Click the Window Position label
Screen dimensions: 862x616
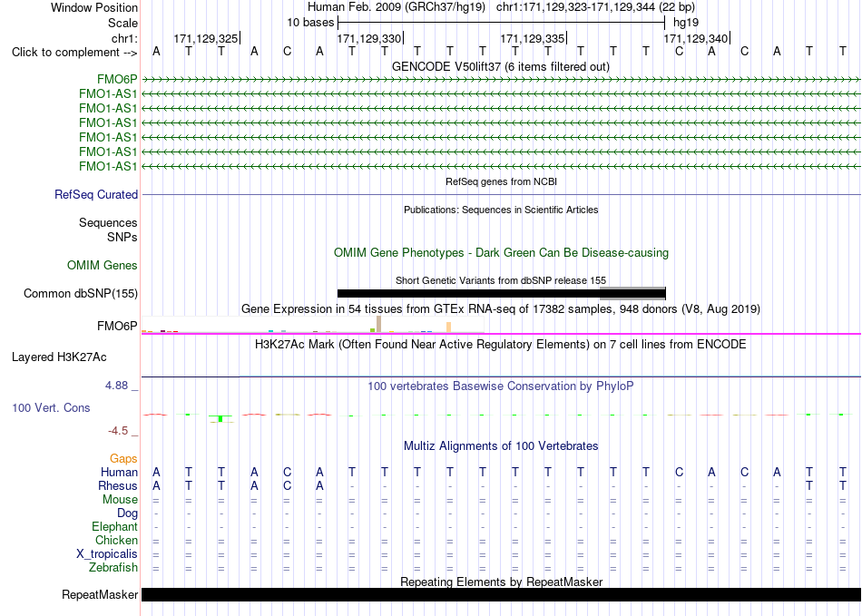click(x=94, y=7)
